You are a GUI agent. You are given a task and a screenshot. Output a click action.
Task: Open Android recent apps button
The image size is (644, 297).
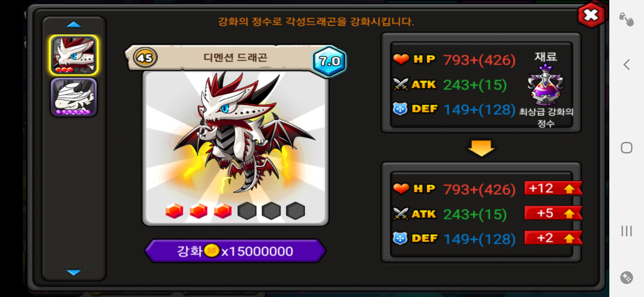(627, 231)
